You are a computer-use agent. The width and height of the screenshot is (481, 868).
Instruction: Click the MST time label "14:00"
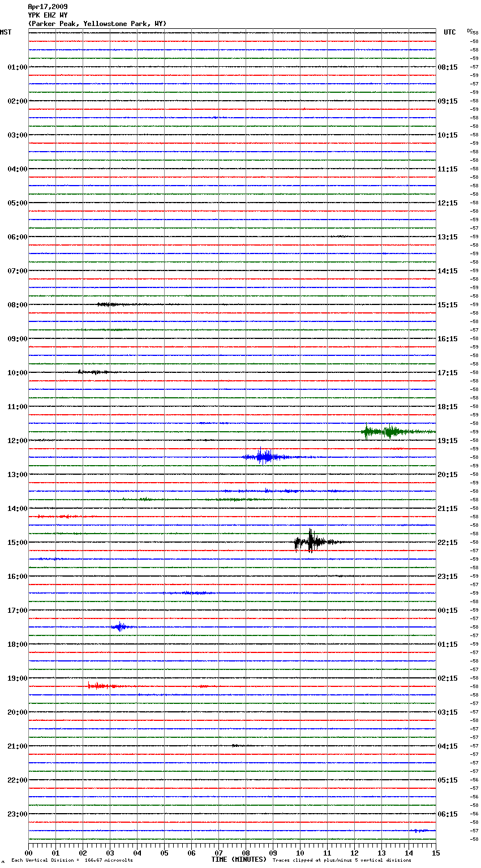pyautogui.click(x=18, y=509)
